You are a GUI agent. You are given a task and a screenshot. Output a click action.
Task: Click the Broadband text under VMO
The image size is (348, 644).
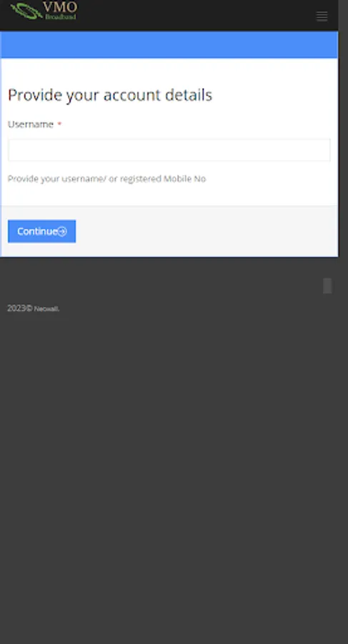click(x=61, y=17)
